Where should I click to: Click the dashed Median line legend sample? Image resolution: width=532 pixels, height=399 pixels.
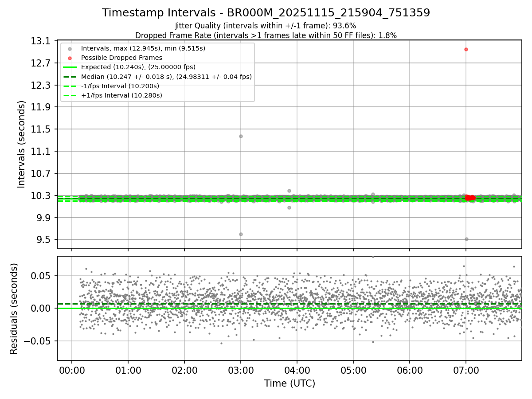[x=70, y=77]
